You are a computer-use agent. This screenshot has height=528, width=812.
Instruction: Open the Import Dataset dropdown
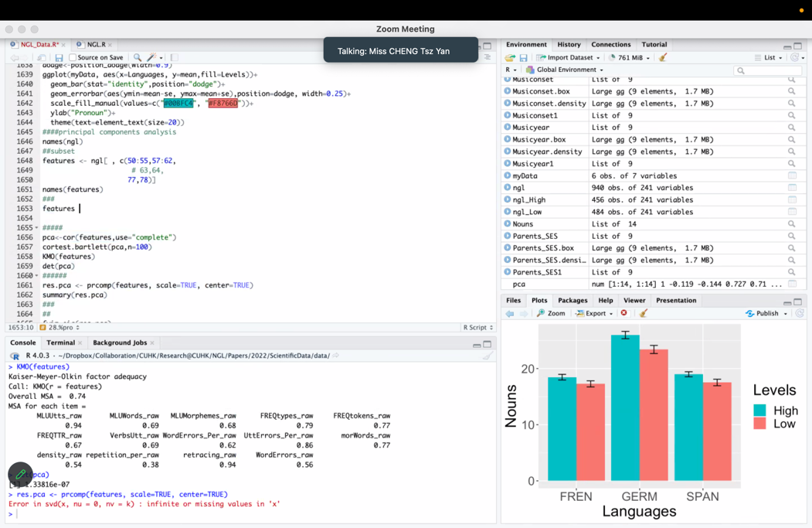tap(568, 58)
